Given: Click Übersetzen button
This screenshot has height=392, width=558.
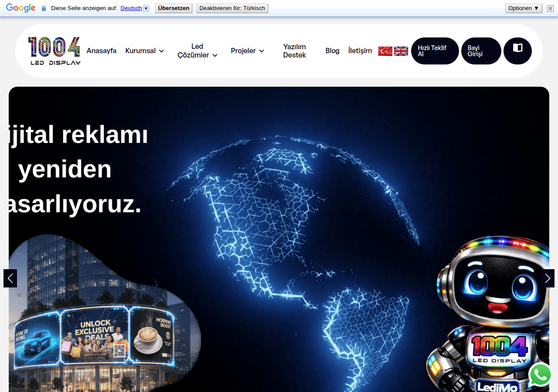Looking at the screenshot, I should click(174, 8).
